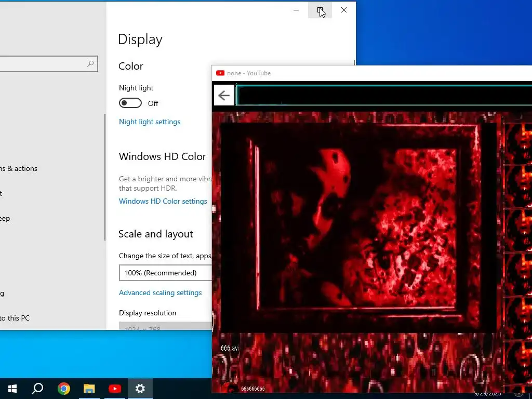This screenshot has height=399, width=532.
Task: Click the back arrow in YouTube window
Action: coord(224,96)
